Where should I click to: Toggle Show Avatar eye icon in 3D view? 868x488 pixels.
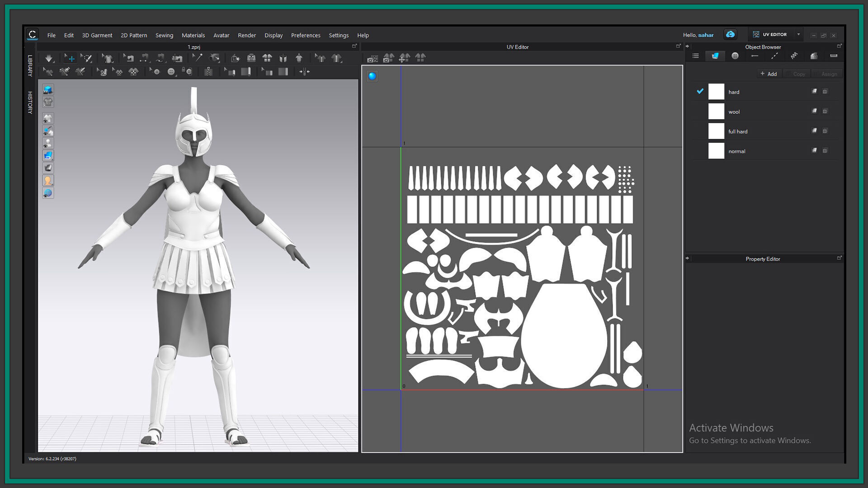pos(48,144)
